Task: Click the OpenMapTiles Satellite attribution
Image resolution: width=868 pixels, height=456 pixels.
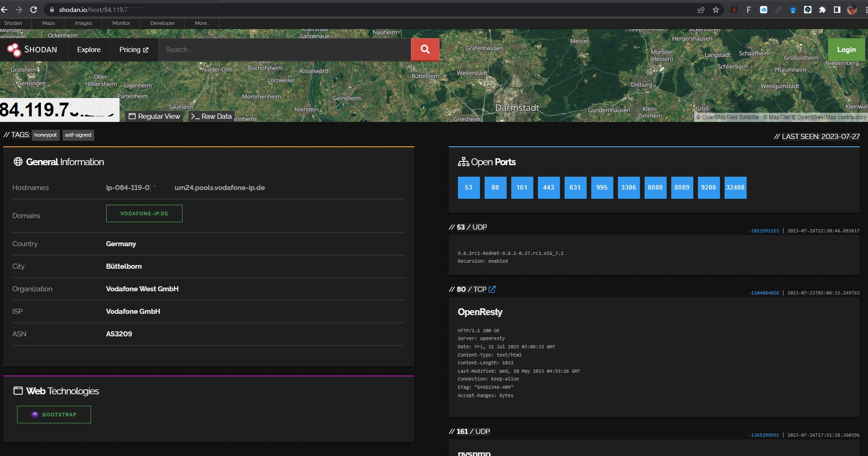Action: [x=727, y=117]
